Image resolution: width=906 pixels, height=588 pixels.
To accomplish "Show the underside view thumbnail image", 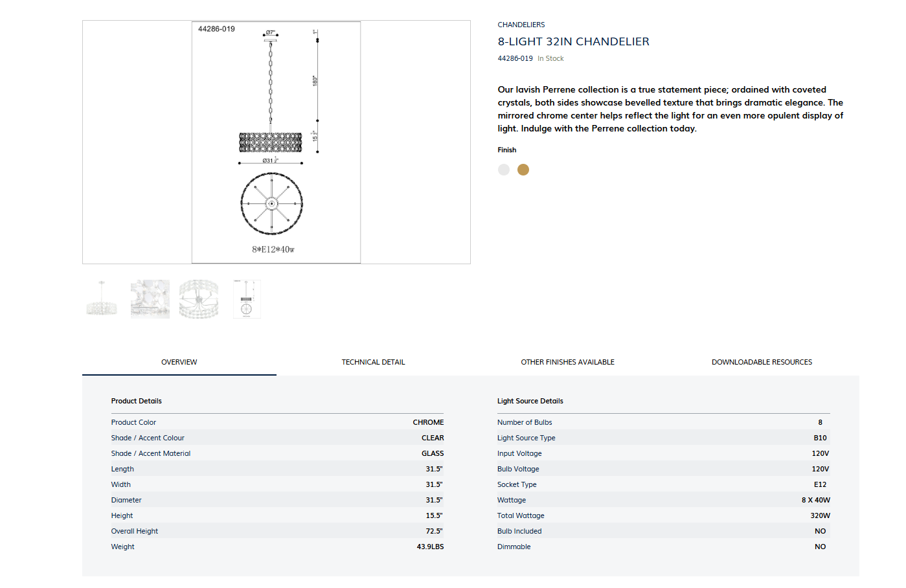I will [199, 299].
